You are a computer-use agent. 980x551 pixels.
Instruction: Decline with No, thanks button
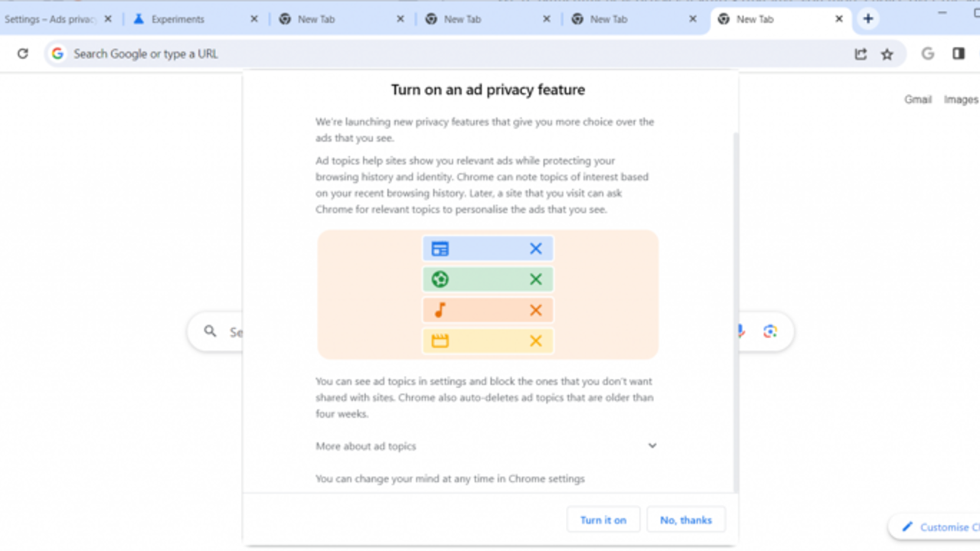686,520
